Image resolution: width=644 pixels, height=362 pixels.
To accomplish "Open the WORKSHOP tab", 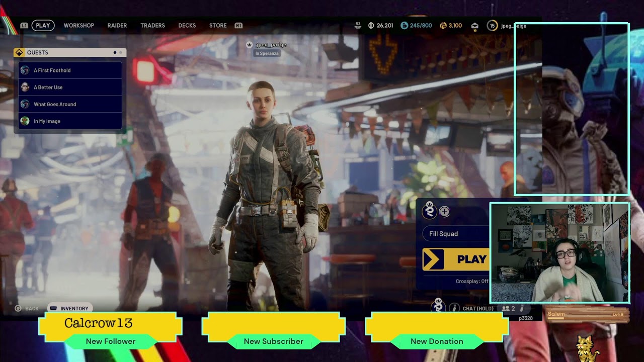I will pyautogui.click(x=78, y=25).
